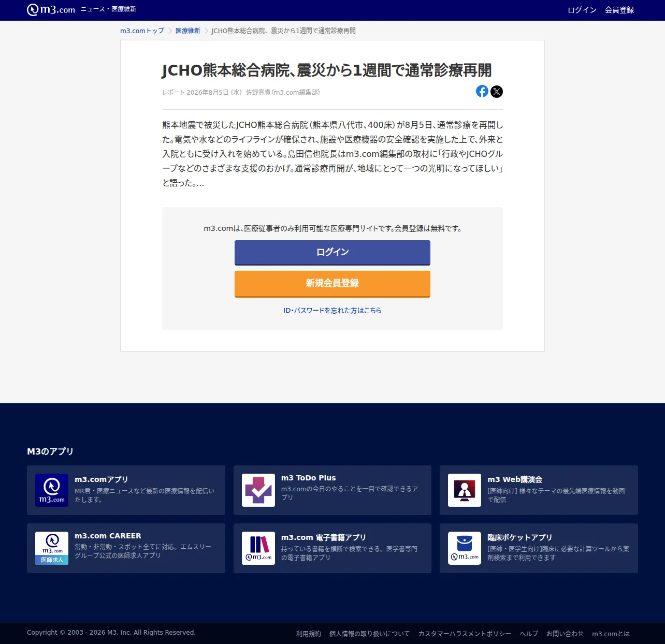665x644 pixels.
Task: Open the m3.com 電子書籍アプリ title link
Action: click(x=324, y=537)
